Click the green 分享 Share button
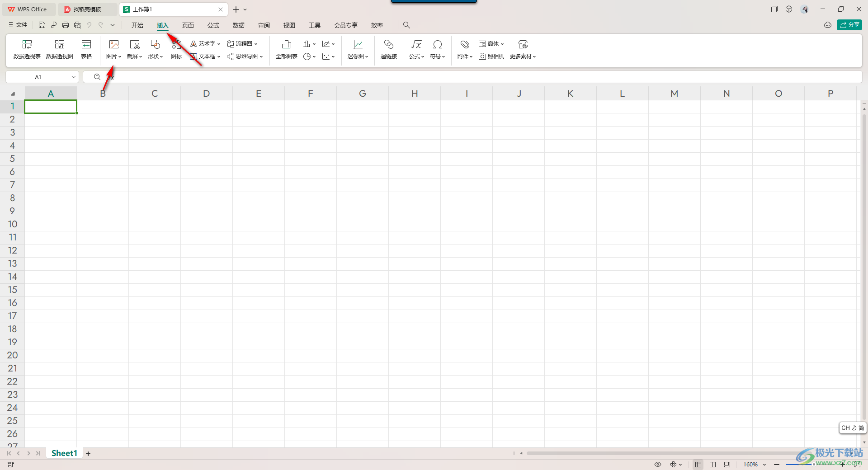 pyautogui.click(x=849, y=25)
